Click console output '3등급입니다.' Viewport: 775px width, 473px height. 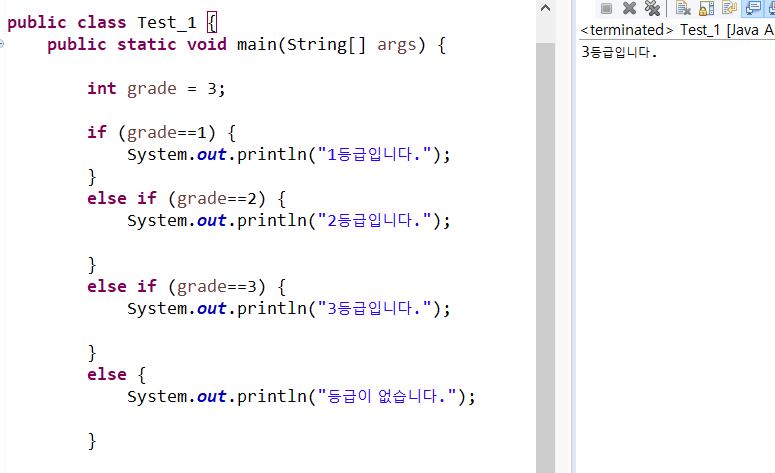pos(619,52)
